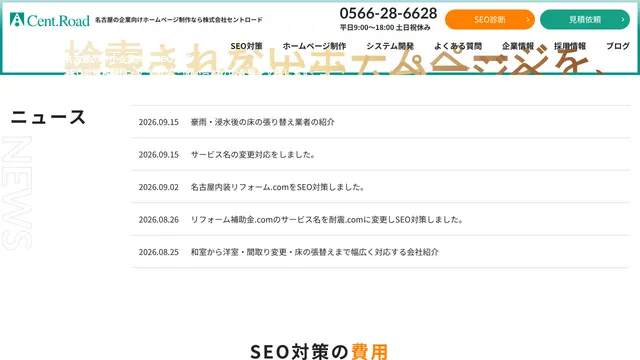
Task: Open the システム開発 menu item
Action: click(x=390, y=46)
